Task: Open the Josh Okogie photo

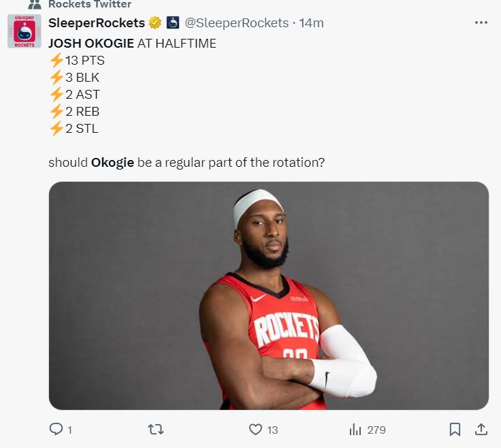Action: coord(268,295)
